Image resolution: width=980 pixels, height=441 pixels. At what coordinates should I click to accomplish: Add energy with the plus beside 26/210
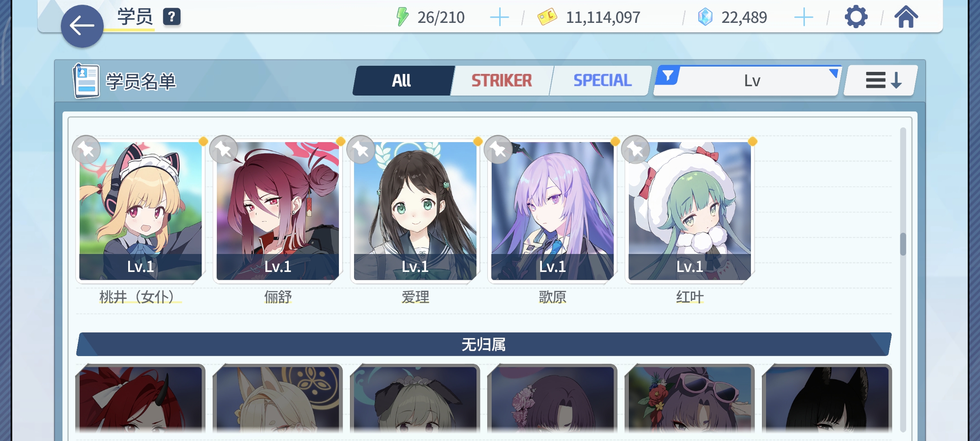(x=499, y=18)
